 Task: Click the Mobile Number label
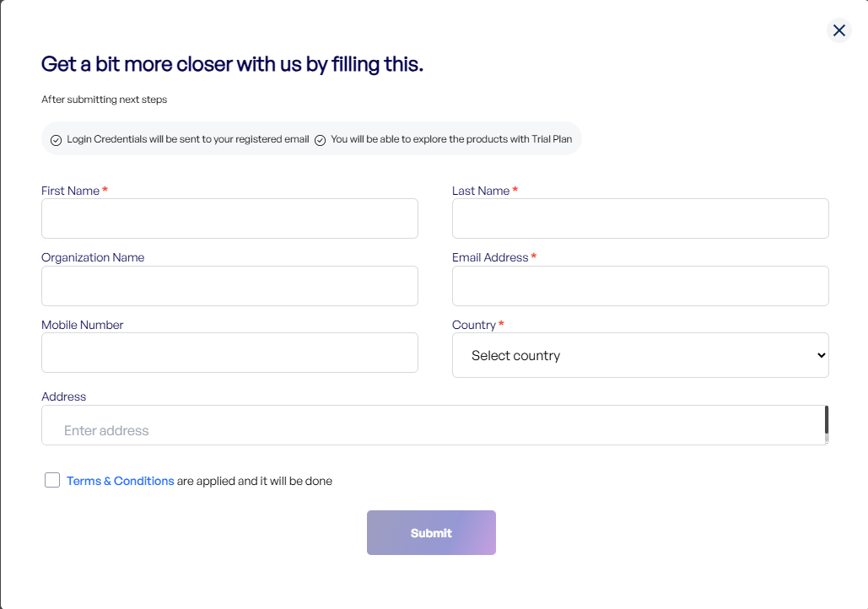(83, 325)
